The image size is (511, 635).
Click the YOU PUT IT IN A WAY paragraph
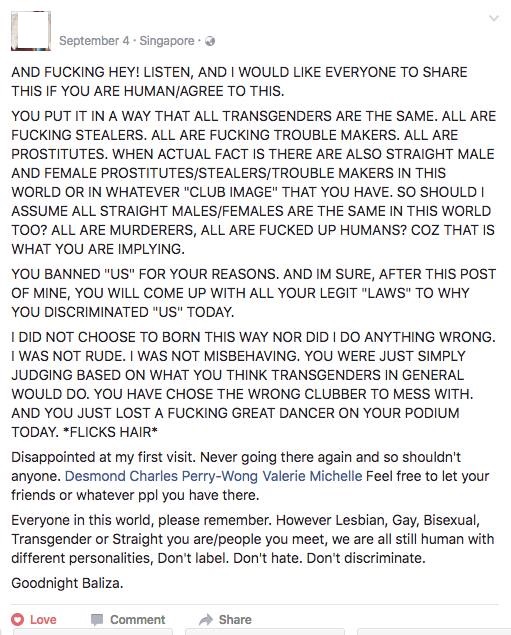point(253,183)
